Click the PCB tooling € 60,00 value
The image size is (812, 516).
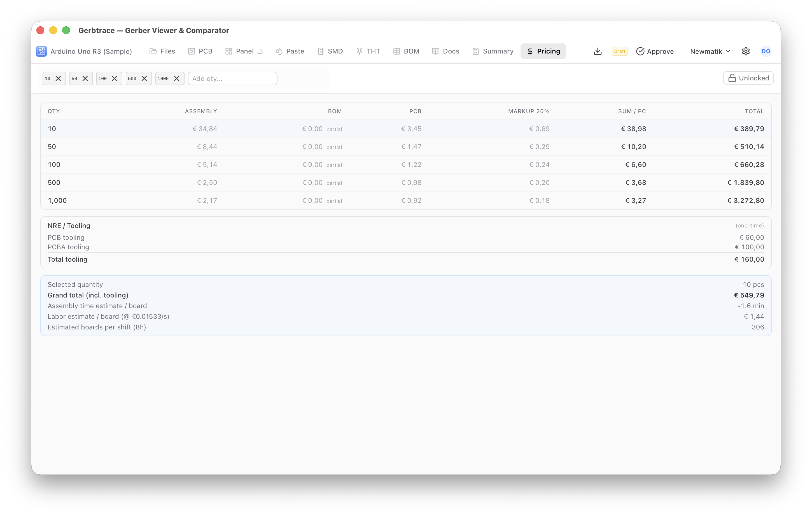click(752, 238)
